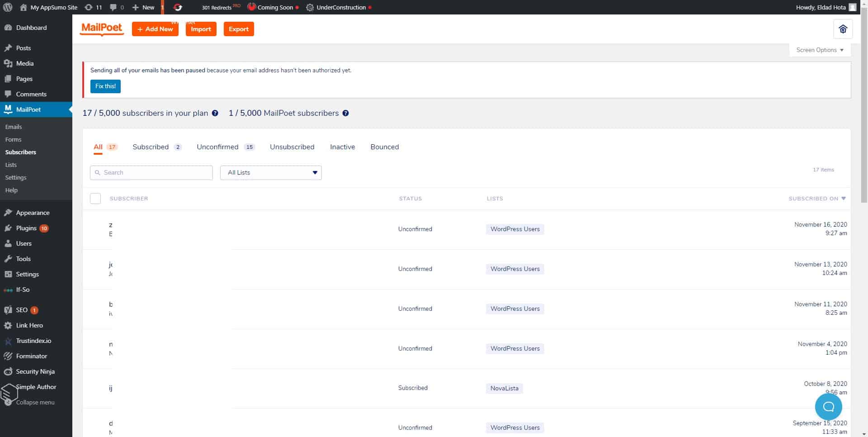The width and height of the screenshot is (868, 437).
Task: Open MailPoet Help submenu item
Action: tap(11, 190)
